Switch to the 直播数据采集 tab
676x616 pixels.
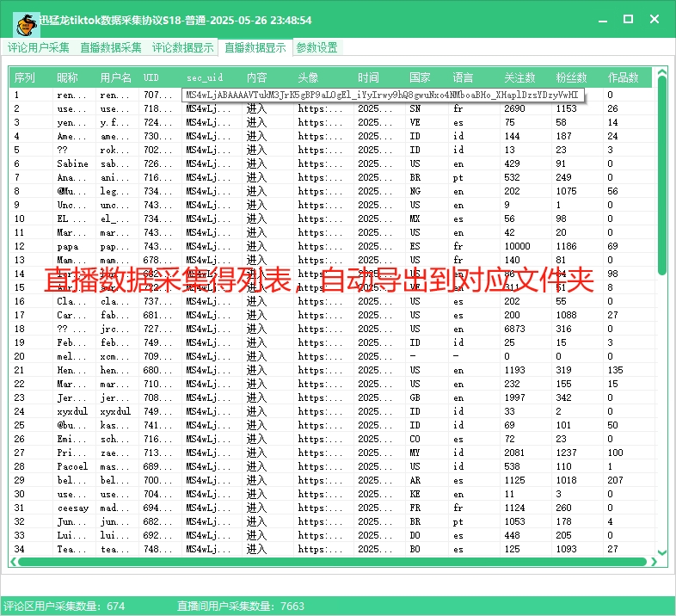111,47
